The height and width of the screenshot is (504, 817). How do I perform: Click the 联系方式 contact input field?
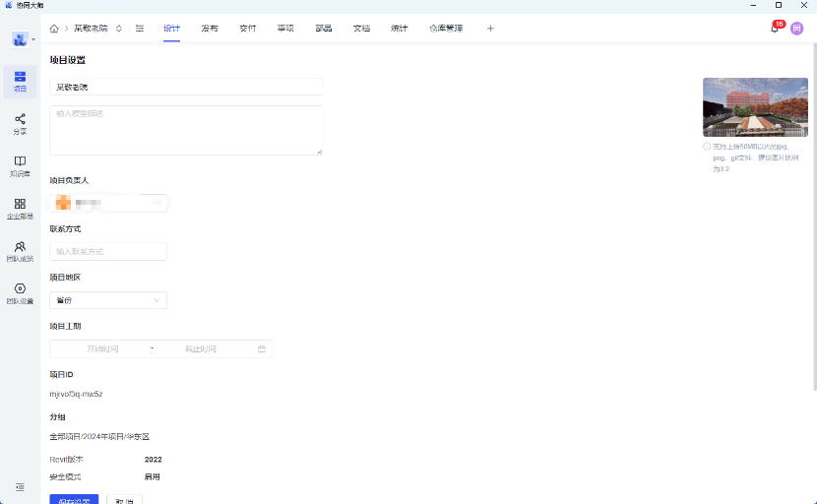[108, 252]
